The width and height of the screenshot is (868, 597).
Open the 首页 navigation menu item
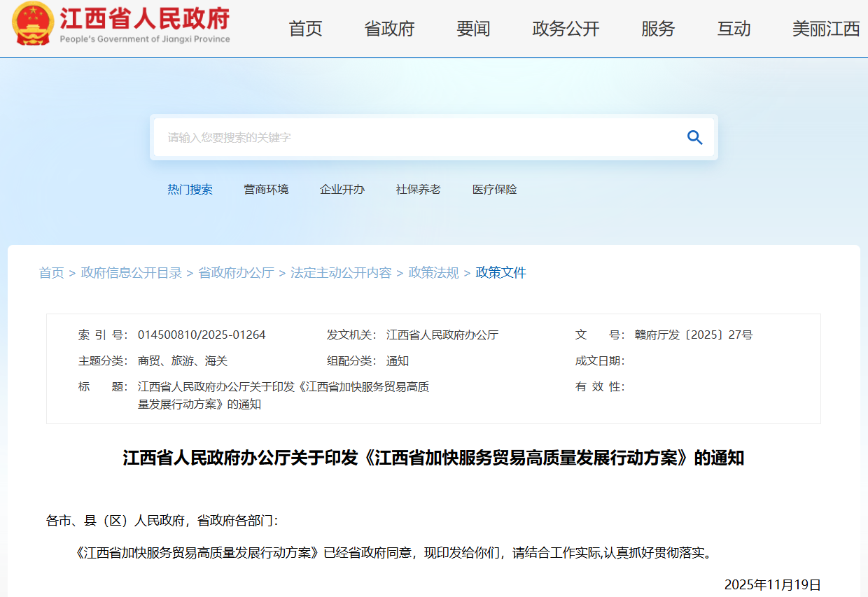pyautogui.click(x=305, y=29)
